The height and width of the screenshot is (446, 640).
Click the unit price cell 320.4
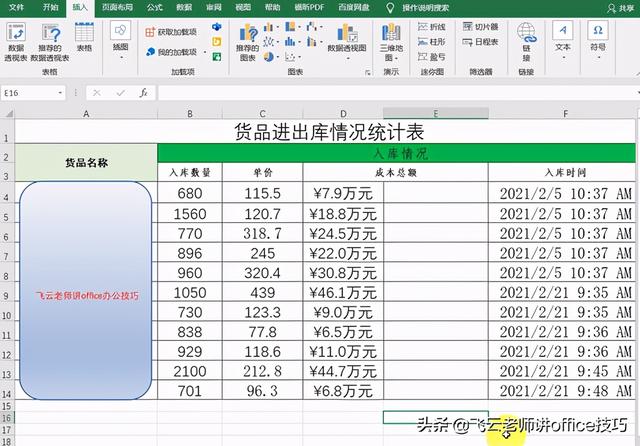pos(262,273)
